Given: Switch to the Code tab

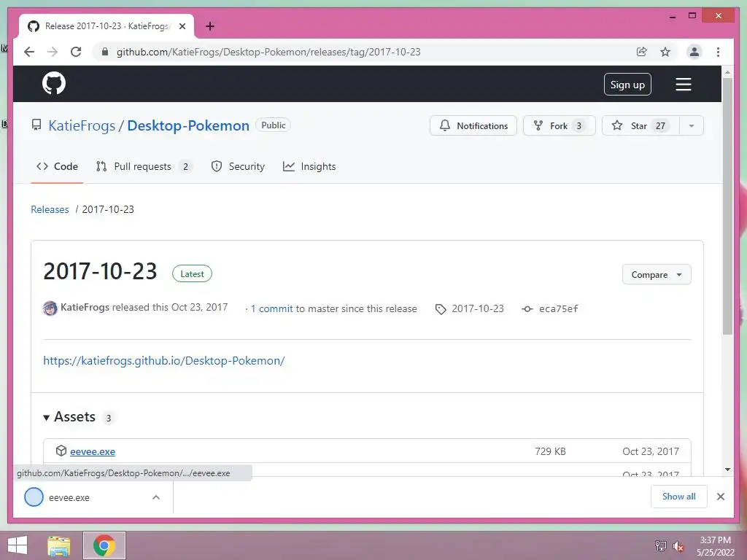Looking at the screenshot, I should pos(57,166).
